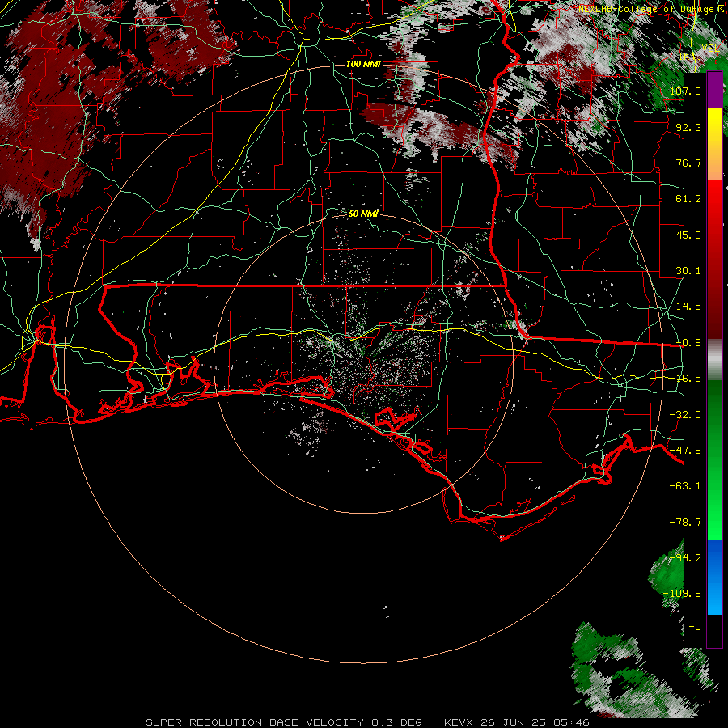
Task: Click the -0.9 velocity scale value
Action: [688, 342]
